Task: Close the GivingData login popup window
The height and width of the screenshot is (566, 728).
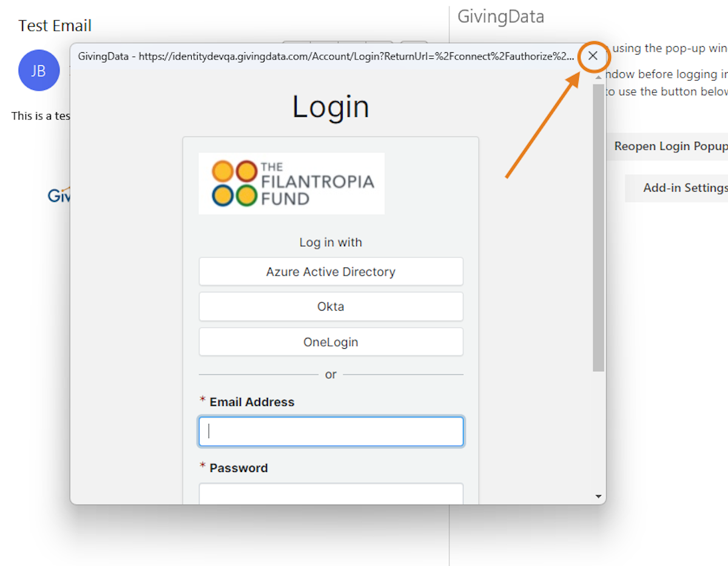Action: pos(593,56)
